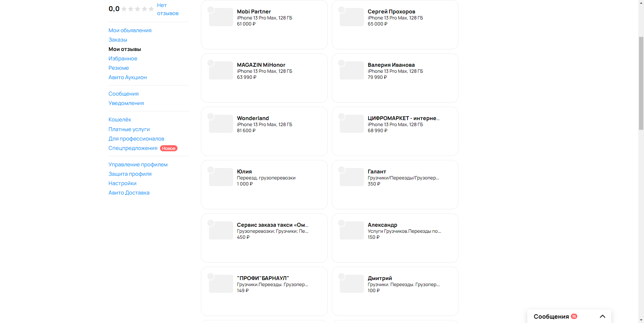Open the Сервис заказа такси listing thumbnail
Image resolution: width=644 pixels, height=323 pixels.
[x=221, y=230]
